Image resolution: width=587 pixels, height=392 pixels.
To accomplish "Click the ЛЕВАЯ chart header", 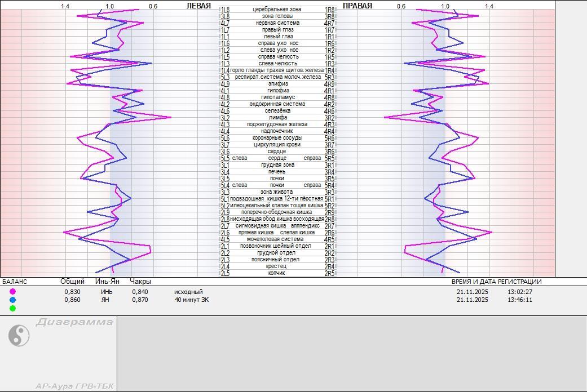I will pyautogui.click(x=198, y=6).
